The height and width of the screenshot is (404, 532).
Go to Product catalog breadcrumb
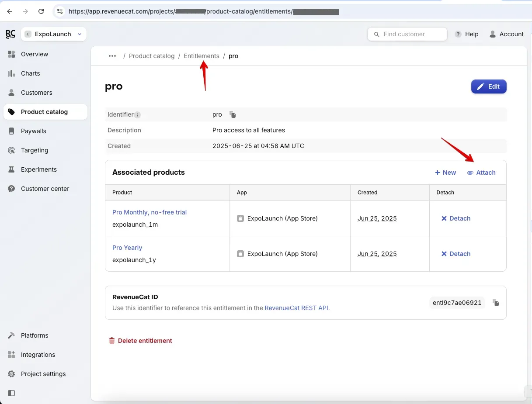click(x=152, y=56)
